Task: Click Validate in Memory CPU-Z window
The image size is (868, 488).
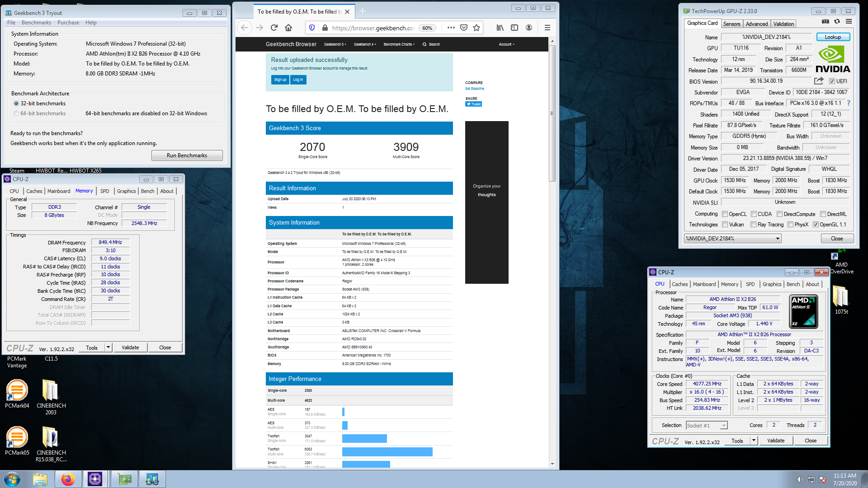Action: (x=130, y=347)
